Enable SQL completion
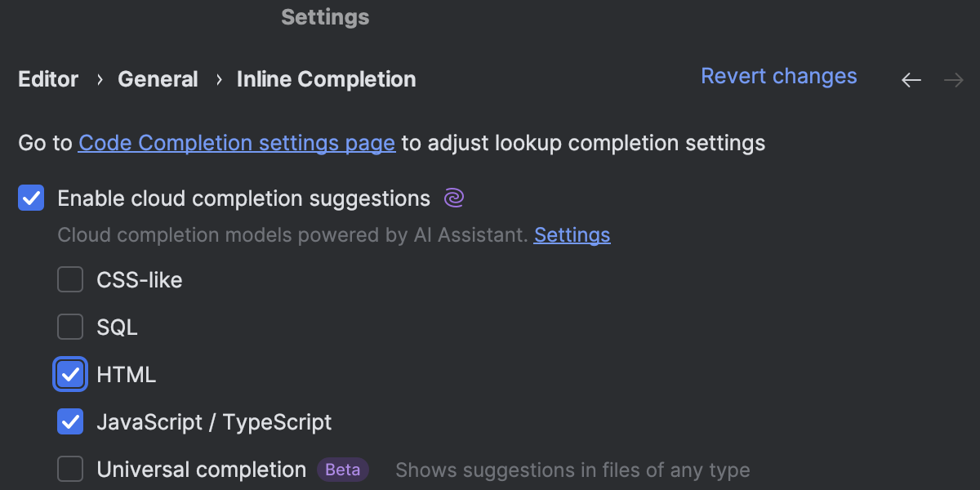The height and width of the screenshot is (490, 980). tap(70, 327)
